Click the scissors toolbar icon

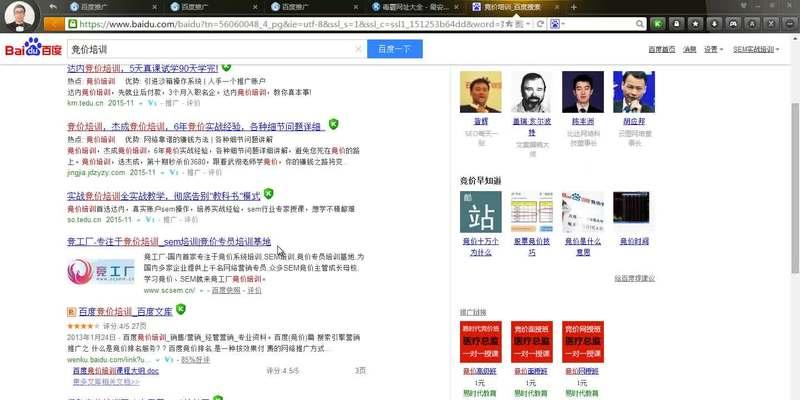pyautogui.click(x=771, y=23)
